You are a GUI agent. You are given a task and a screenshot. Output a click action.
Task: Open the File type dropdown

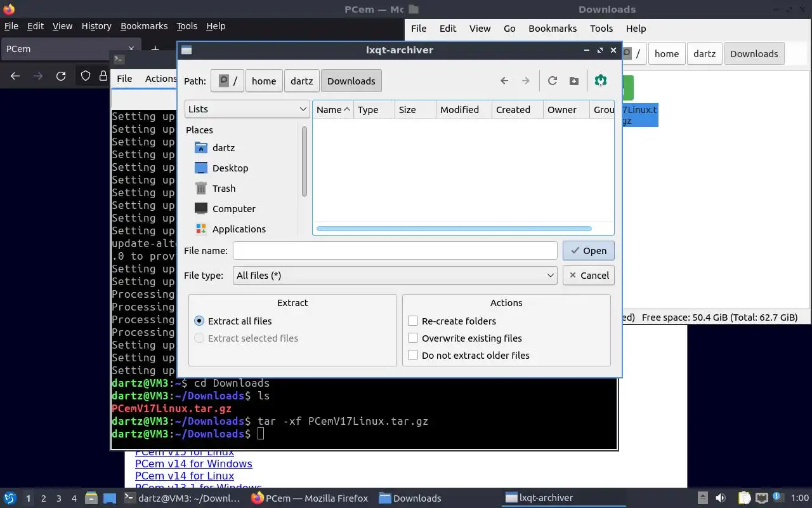(x=395, y=276)
